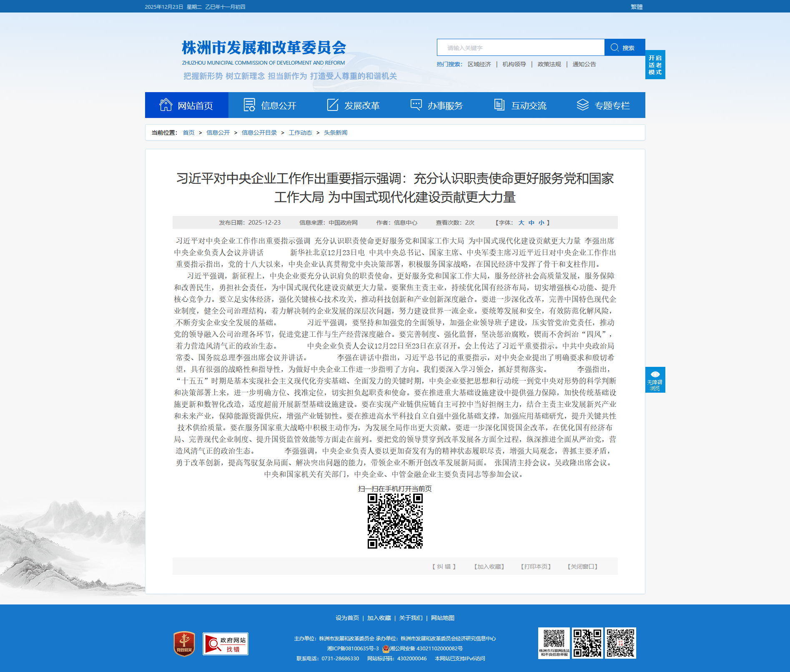790x672 pixels.
Task: Click the 打印本页 print link
Action: pyautogui.click(x=536, y=567)
